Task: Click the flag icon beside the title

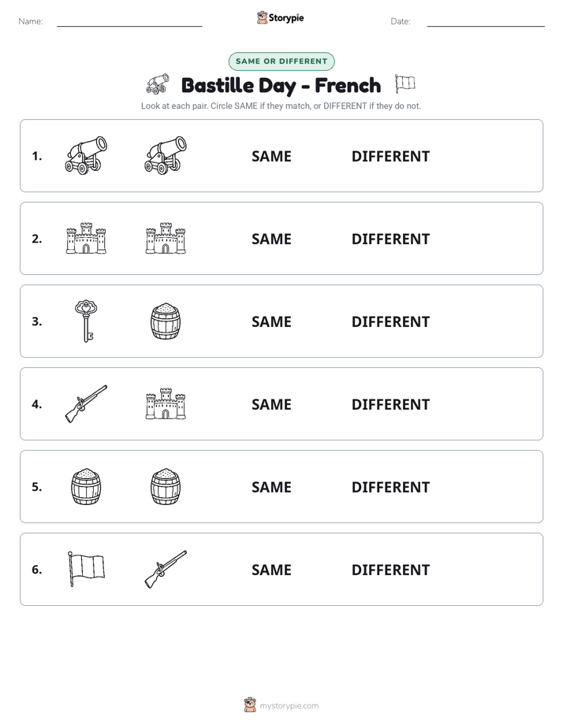Action: coord(405,84)
